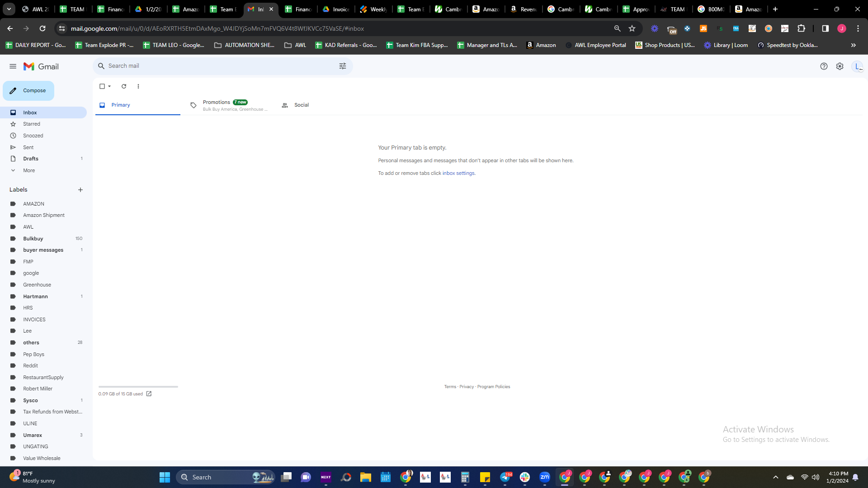868x488 pixels.
Task: Switch to the Primary inbox tab
Action: click(138, 105)
